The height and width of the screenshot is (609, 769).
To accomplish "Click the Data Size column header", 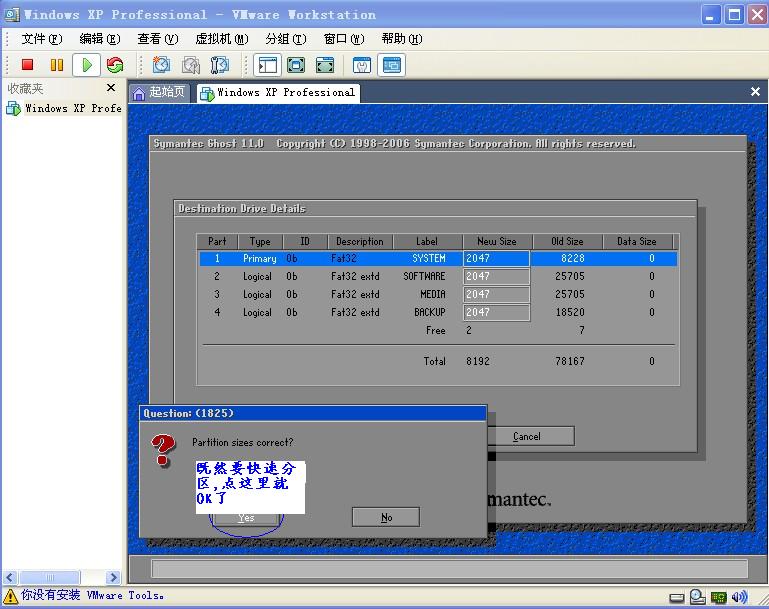I will coord(637,241).
